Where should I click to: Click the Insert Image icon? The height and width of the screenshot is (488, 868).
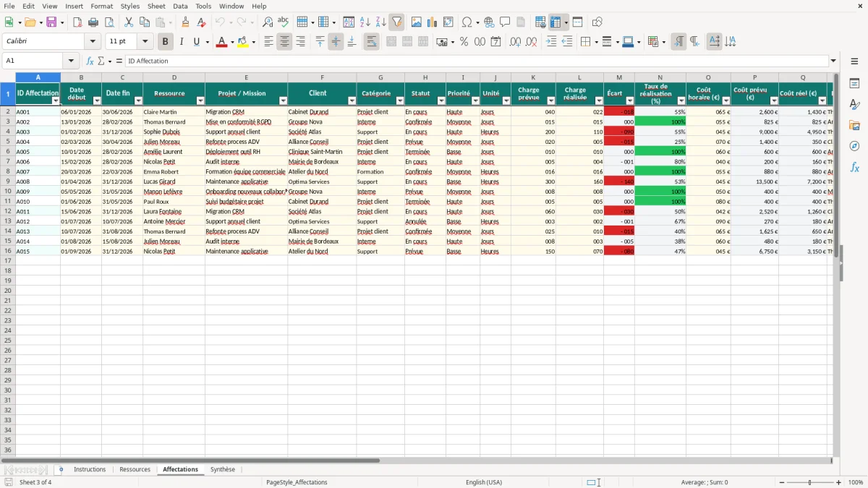[x=417, y=22]
